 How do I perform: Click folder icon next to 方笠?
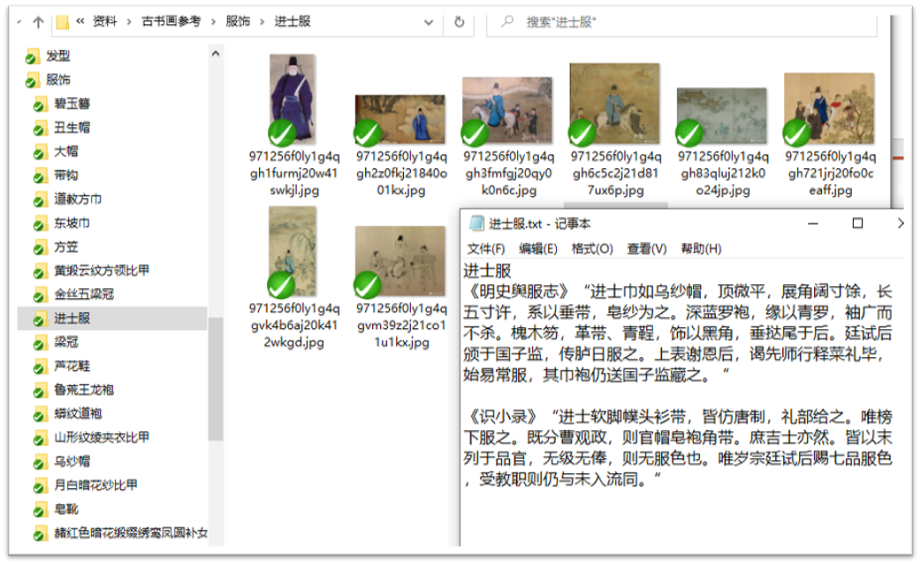point(39,248)
